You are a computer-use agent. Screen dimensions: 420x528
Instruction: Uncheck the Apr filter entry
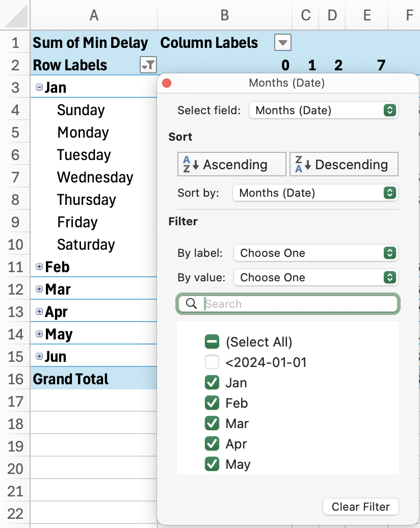point(212,443)
